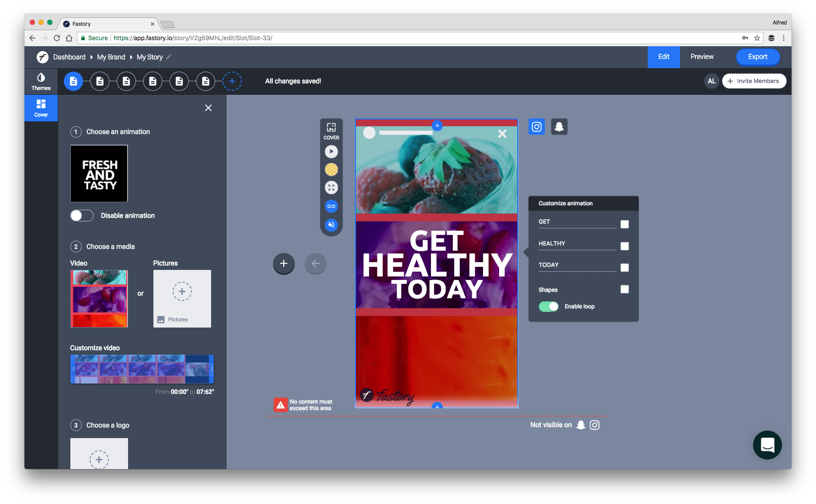Toggle the loop icon on the cover toolbar

tap(331, 206)
